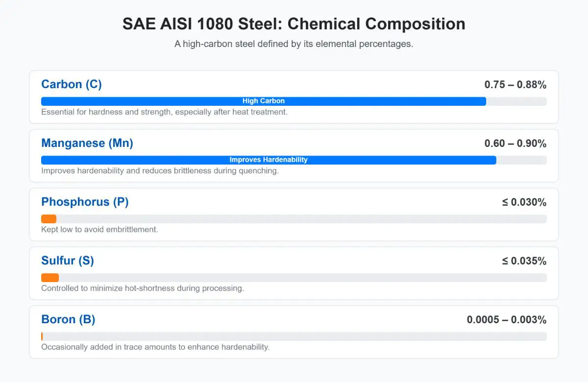Click the high-carbon steel subtitle text
The width and height of the screenshot is (588, 382).
point(294,44)
